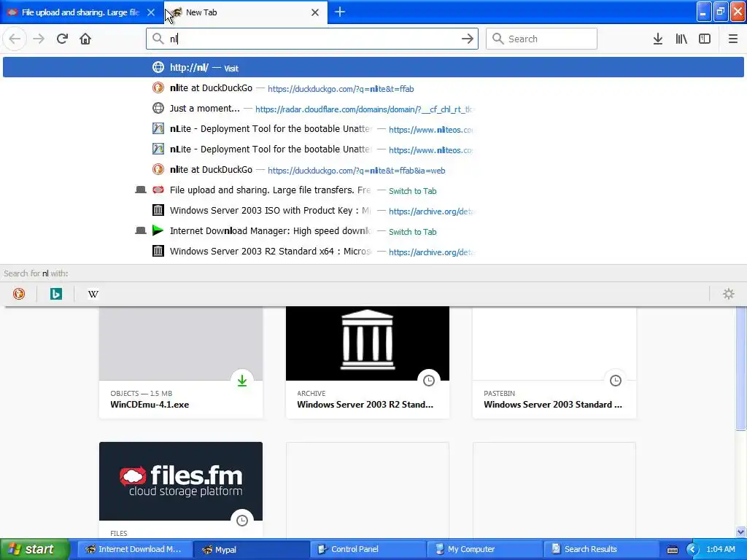
Task: Open the Archive Windows Server 2003 R2 tile
Action: 368,363
